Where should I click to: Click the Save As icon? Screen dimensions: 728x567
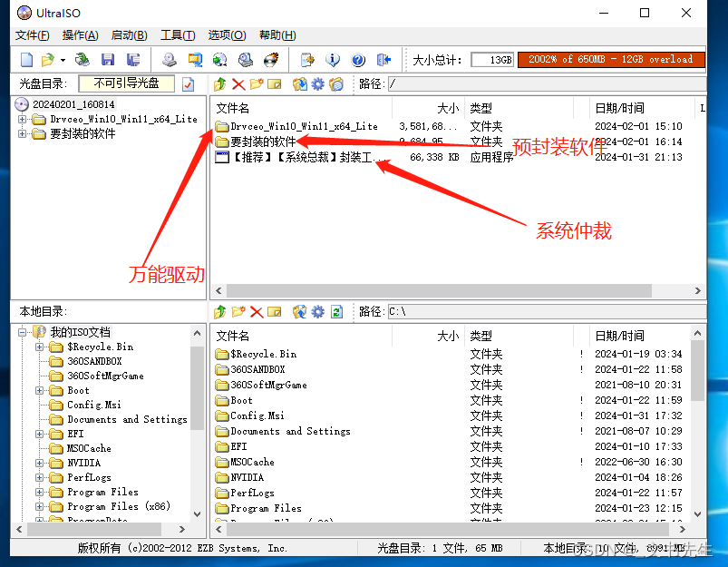(x=133, y=60)
